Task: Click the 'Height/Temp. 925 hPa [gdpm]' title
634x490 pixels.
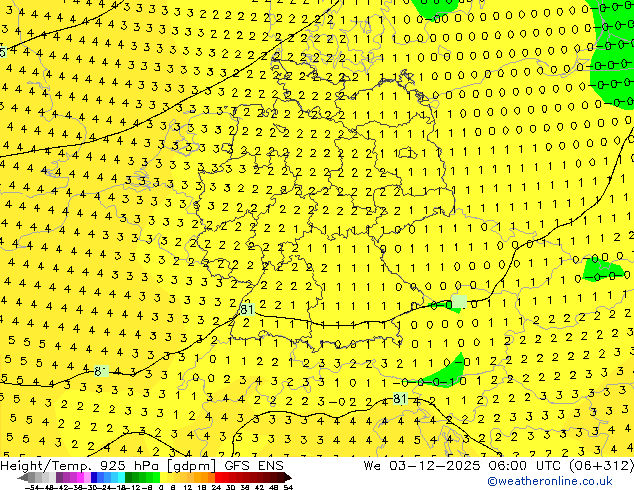Action: [110, 466]
